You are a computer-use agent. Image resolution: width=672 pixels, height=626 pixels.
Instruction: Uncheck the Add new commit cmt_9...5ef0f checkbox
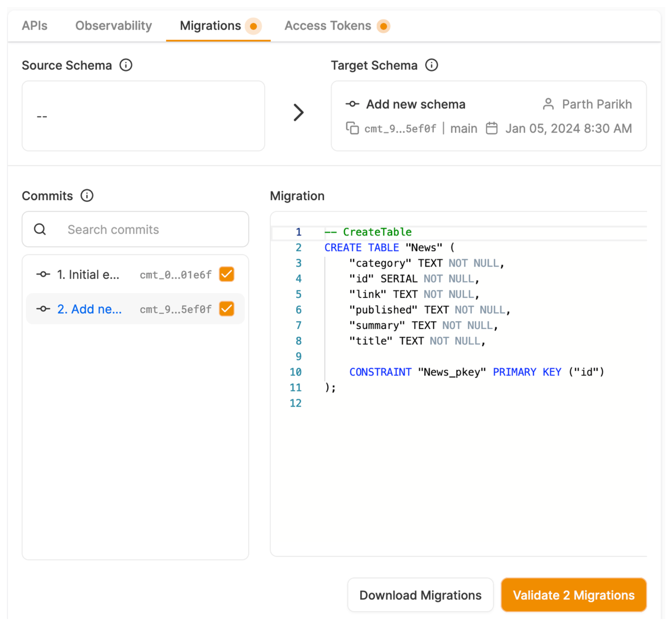coord(226,309)
